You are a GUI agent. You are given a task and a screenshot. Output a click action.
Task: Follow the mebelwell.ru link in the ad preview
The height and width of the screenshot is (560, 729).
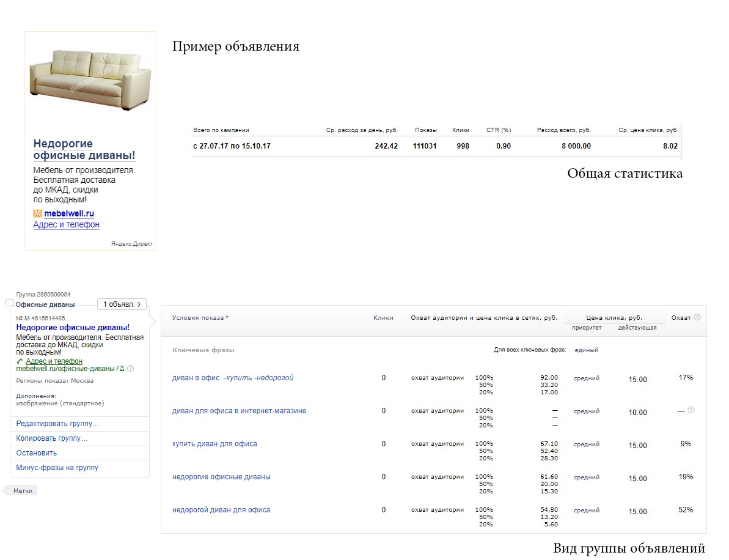pos(69,213)
